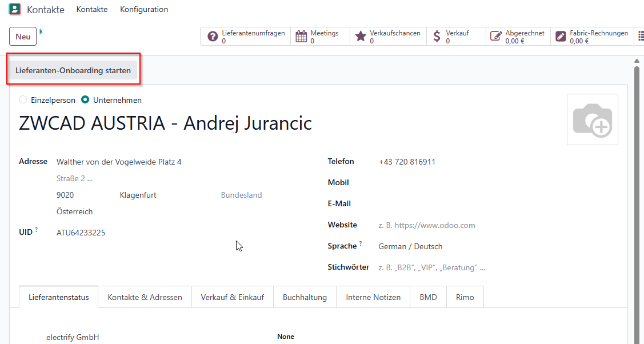Click Lieferanten-Onboarding starten button
Image resolution: width=644 pixels, height=344 pixels.
[73, 70]
